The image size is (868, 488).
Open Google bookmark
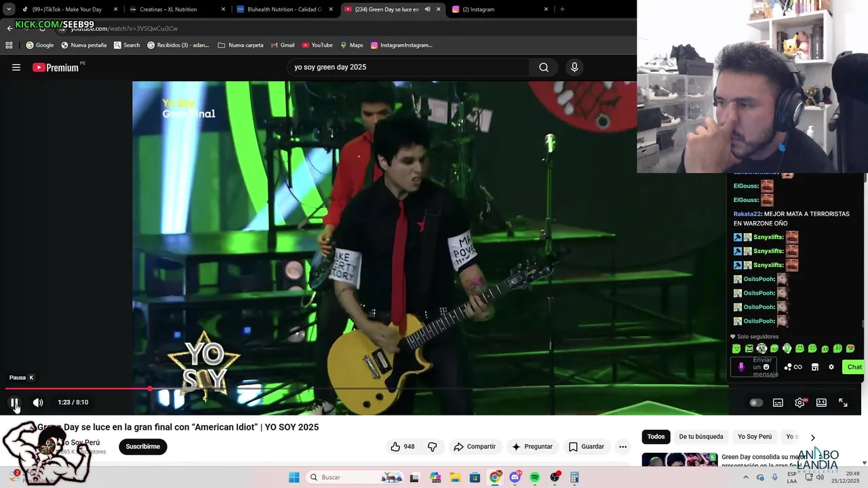39,45
